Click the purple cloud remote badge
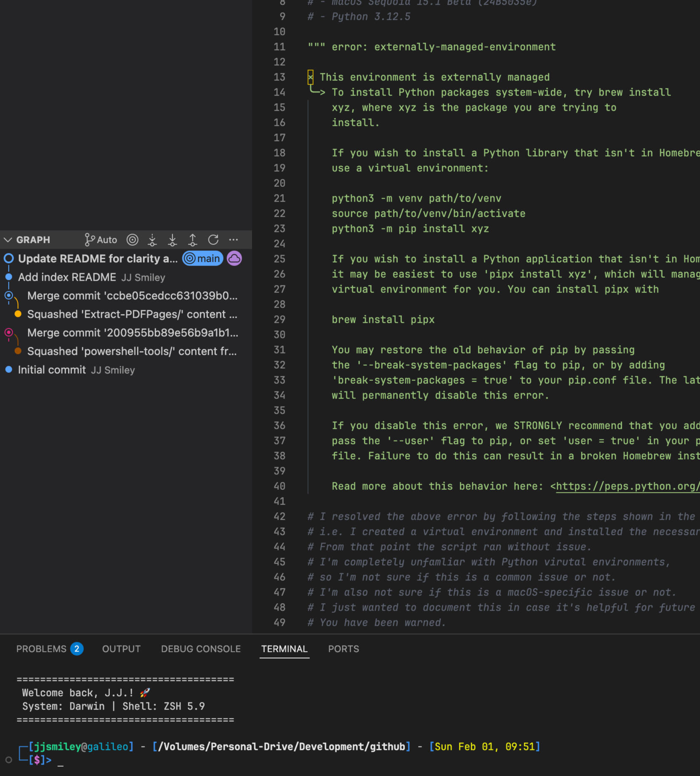 pos(234,258)
